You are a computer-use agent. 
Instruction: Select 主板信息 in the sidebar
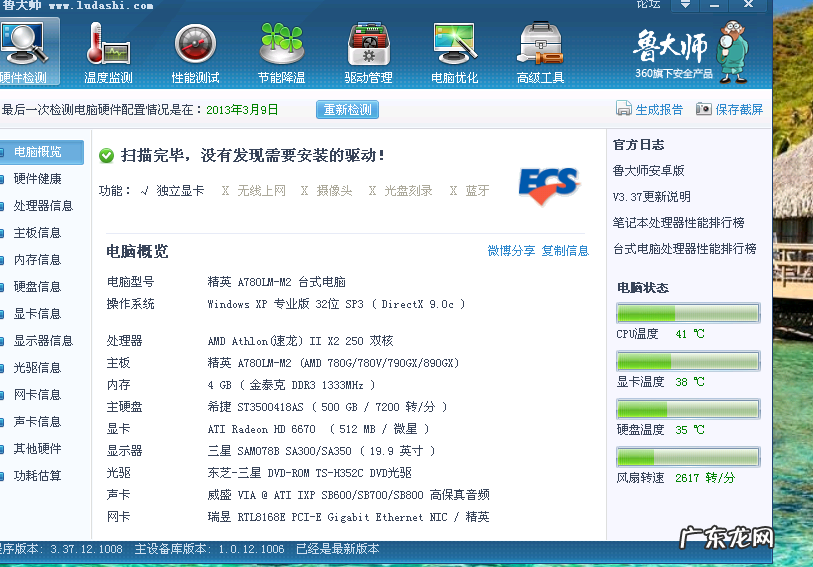37,233
